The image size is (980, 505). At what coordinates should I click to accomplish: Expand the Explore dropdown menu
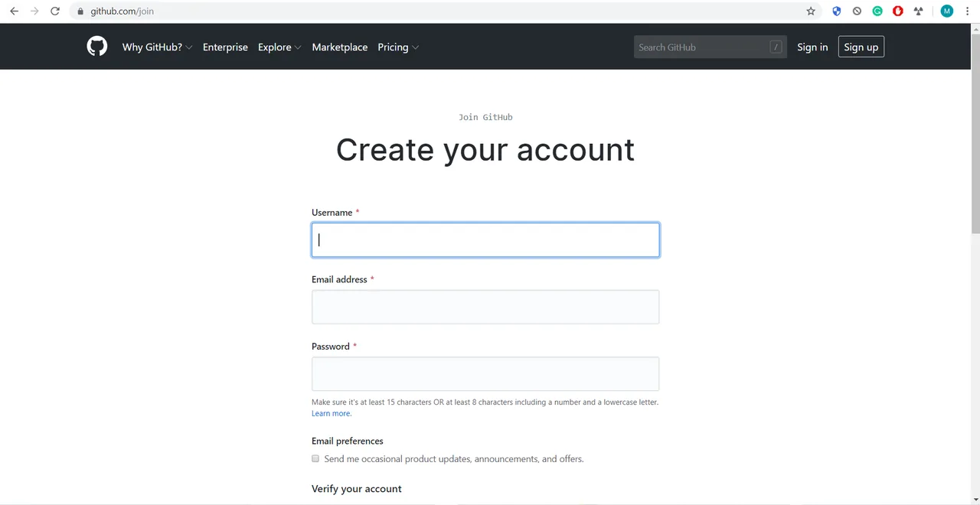click(x=279, y=47)
